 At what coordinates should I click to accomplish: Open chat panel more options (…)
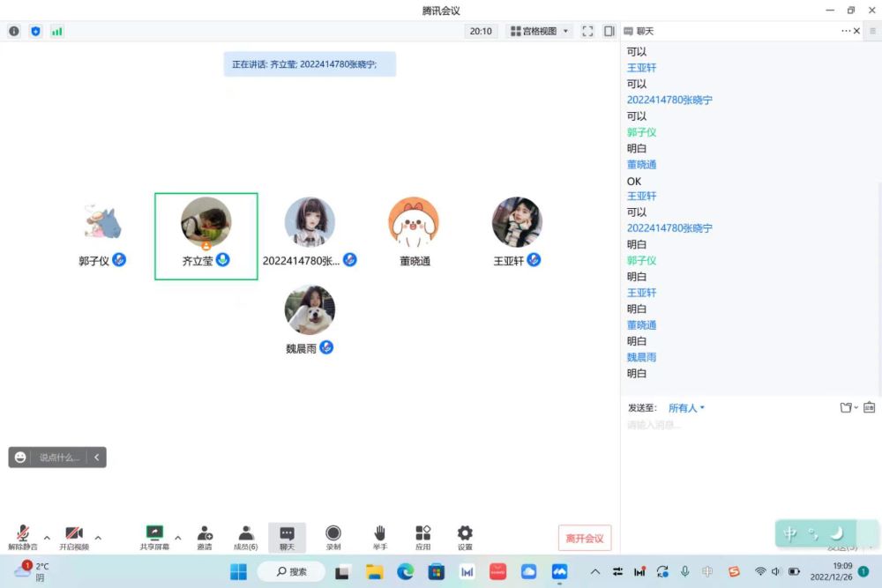click(x=846, y=31)
